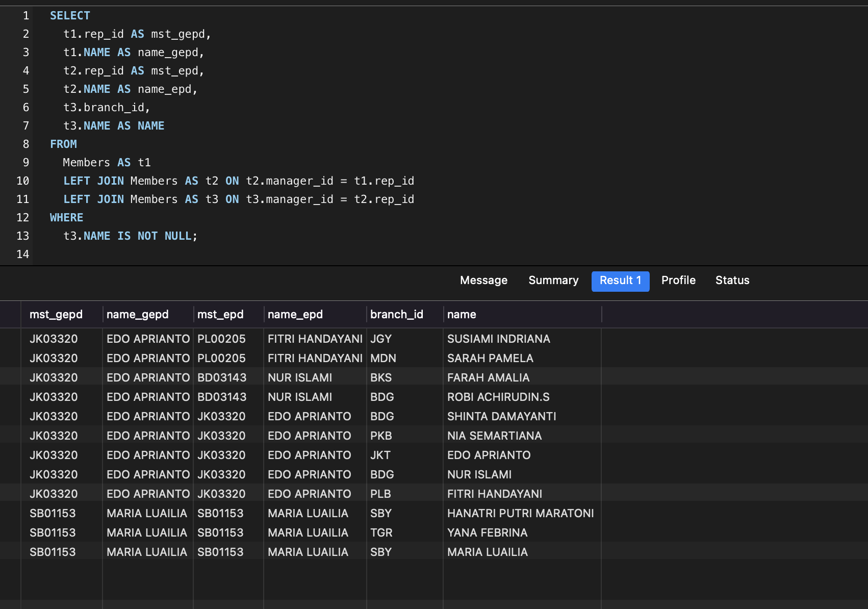Place cursor in t3.branch_id on line 6
This screenshot has width=868, height=609.
click(x=106, y=108)
